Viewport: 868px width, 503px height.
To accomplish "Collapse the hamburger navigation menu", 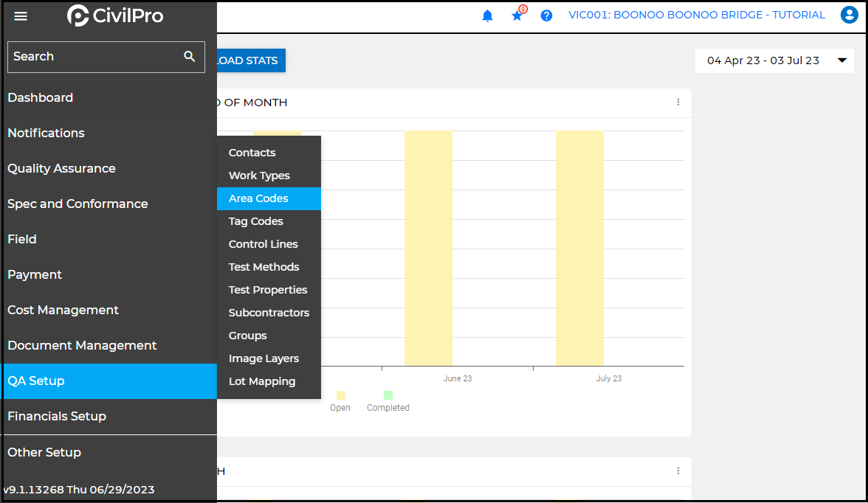I will click(x=21, y=16).
